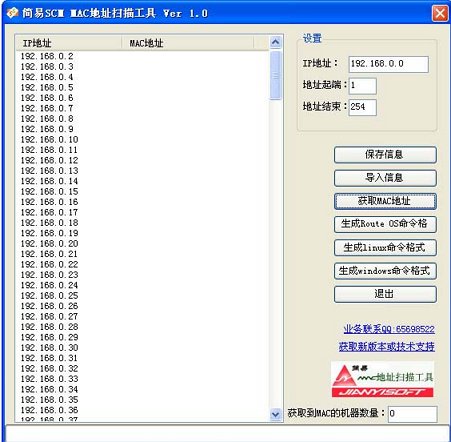Click 生成windows命令格式 button
This screenshot has height=442, width=451.
pyautogui.click(x=385, y=271)
